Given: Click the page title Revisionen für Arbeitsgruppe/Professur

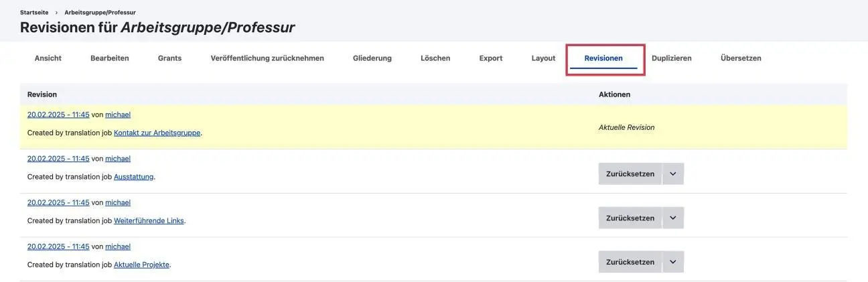Looking at the screenshot, I should click(157, 27).
